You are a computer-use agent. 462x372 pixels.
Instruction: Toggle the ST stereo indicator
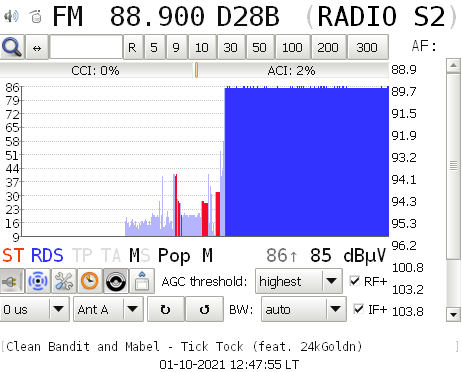tap(13, 256)
